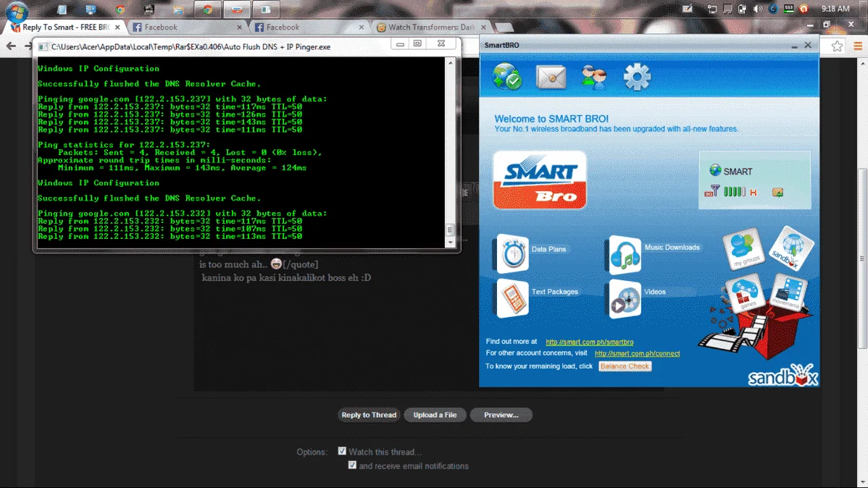
Task: Click the command prompt title bar icon
Action: pos(43,47)
